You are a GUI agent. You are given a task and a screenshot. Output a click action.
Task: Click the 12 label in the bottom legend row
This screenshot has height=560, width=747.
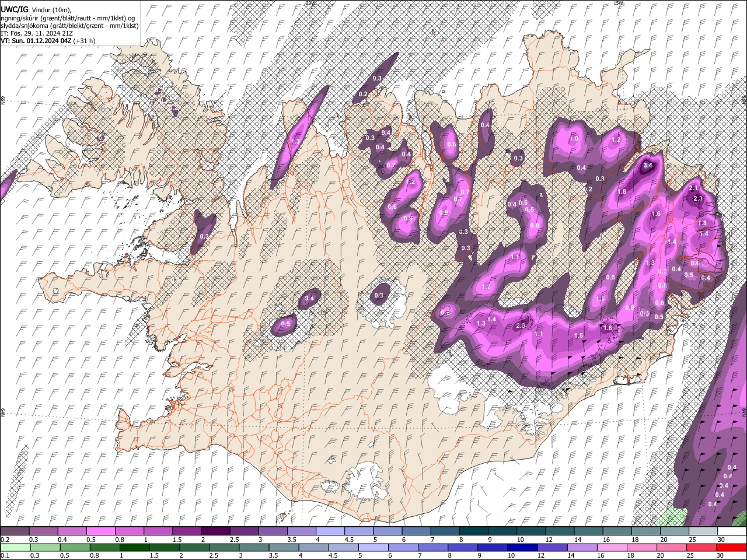pyautogui.click(x=541, y=555)
